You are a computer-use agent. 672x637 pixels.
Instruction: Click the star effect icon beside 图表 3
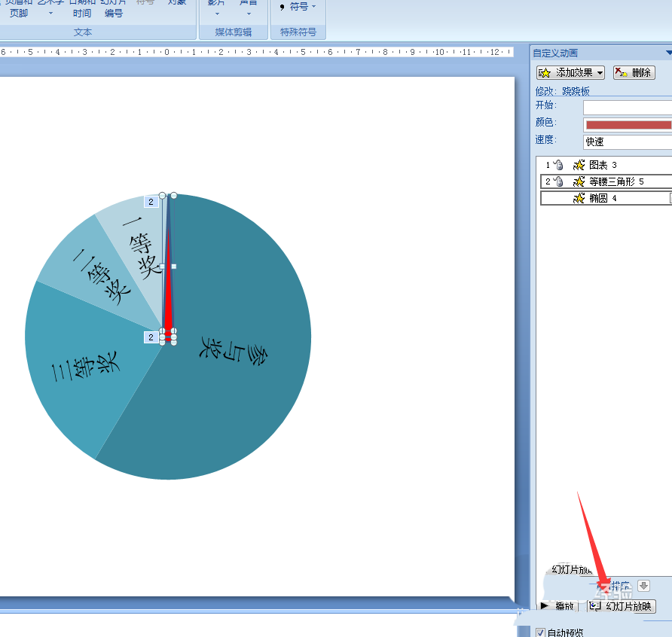pyautogui.click(x=579, y=165)
